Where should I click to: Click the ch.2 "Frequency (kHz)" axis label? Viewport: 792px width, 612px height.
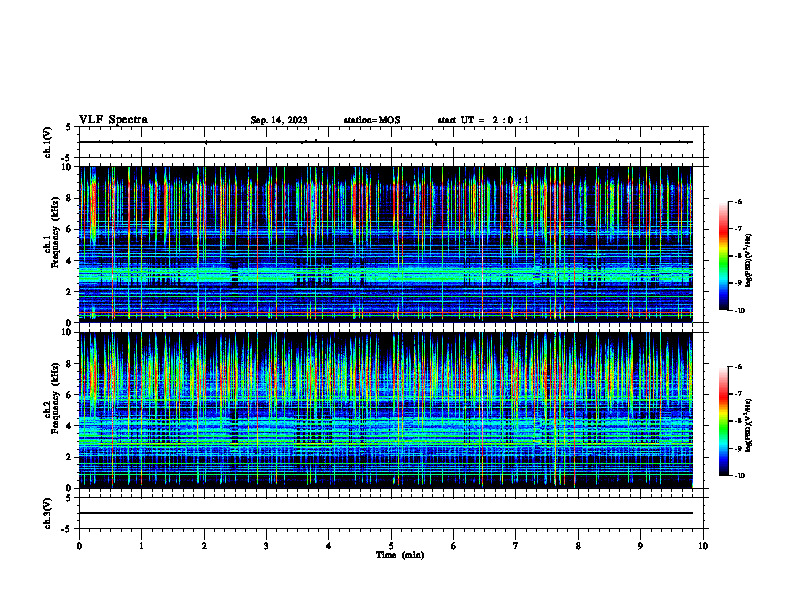[55, 398]
